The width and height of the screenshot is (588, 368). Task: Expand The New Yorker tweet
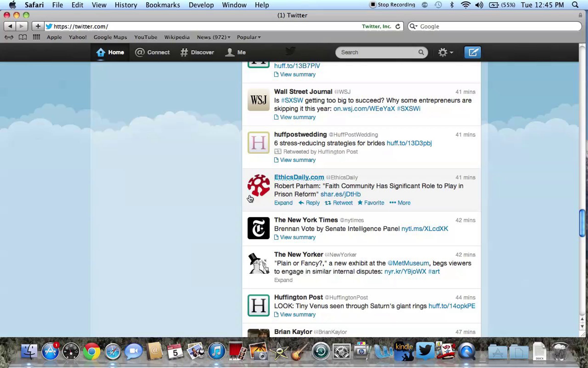tap(283, 280)
